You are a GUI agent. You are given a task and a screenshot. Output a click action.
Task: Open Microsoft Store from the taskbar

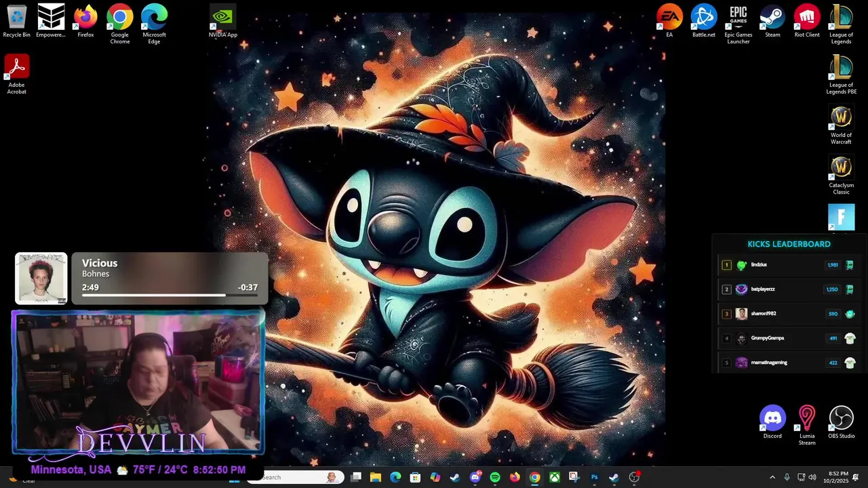click(415, 477)
